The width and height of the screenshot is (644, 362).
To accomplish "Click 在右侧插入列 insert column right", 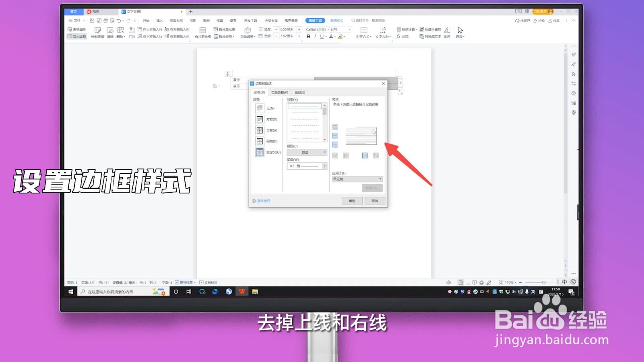I will tap(177, 37).
